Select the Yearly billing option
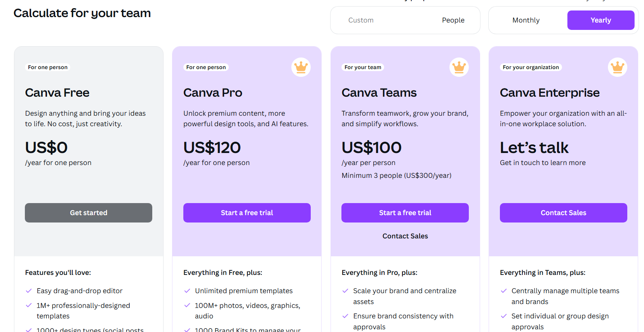The height and width of the screenshot is (332, 644). coord(600,20)
